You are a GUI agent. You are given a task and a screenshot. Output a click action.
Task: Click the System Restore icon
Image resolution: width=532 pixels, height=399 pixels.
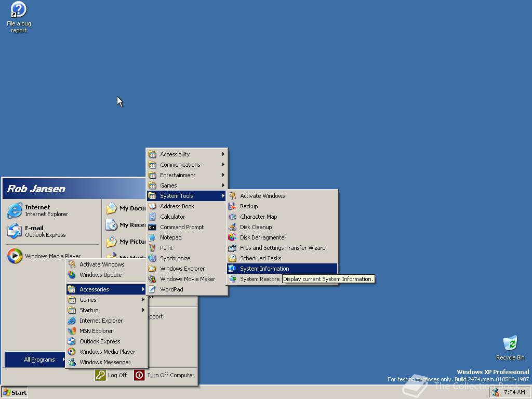[232, 279]
